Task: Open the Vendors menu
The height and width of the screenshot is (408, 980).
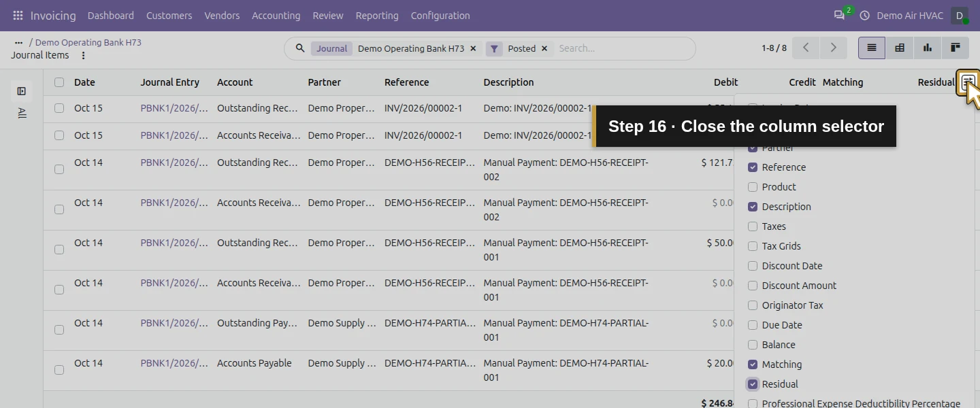Action: point(222,15)
